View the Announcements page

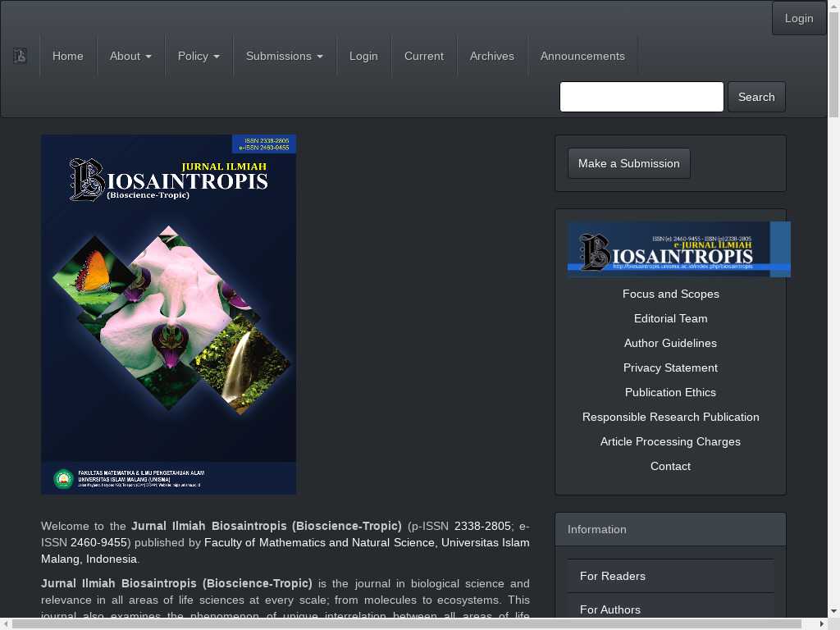[x=582, y=56]
